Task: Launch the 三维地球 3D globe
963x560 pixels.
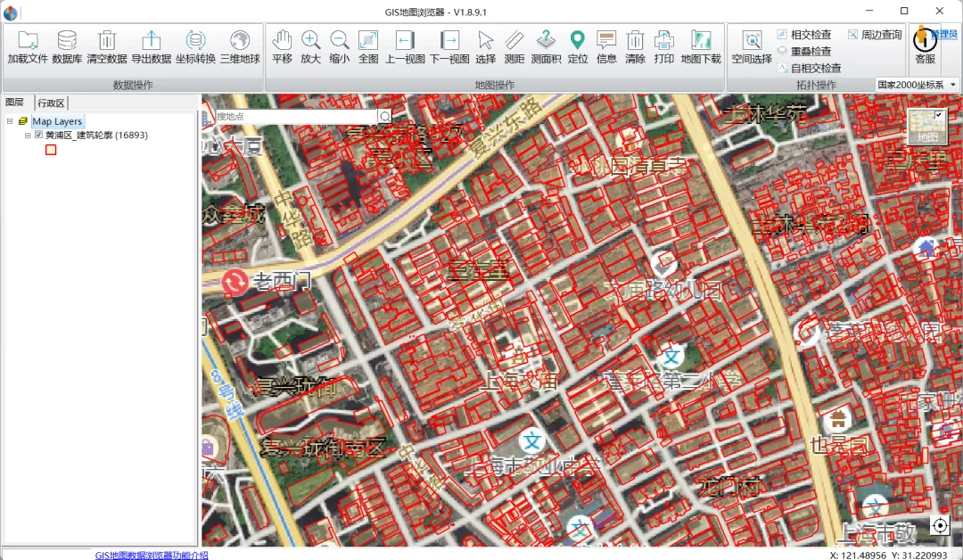Action: (240, 40)
